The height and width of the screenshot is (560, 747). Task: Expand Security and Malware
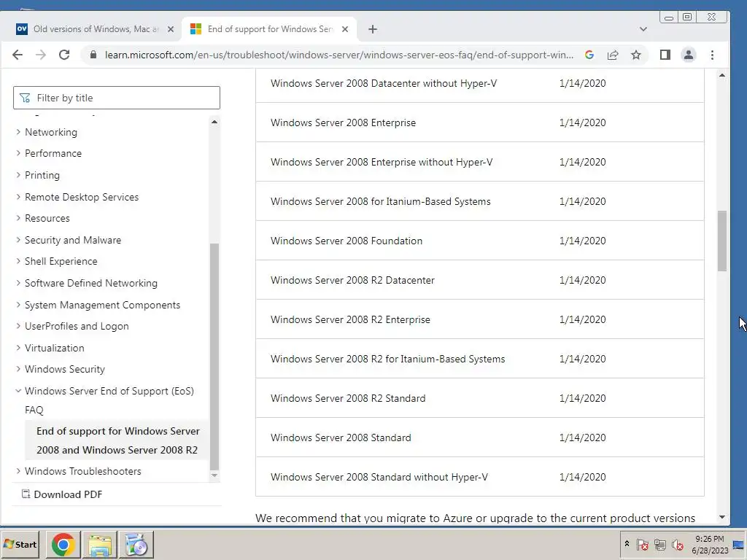click(18, 240)
